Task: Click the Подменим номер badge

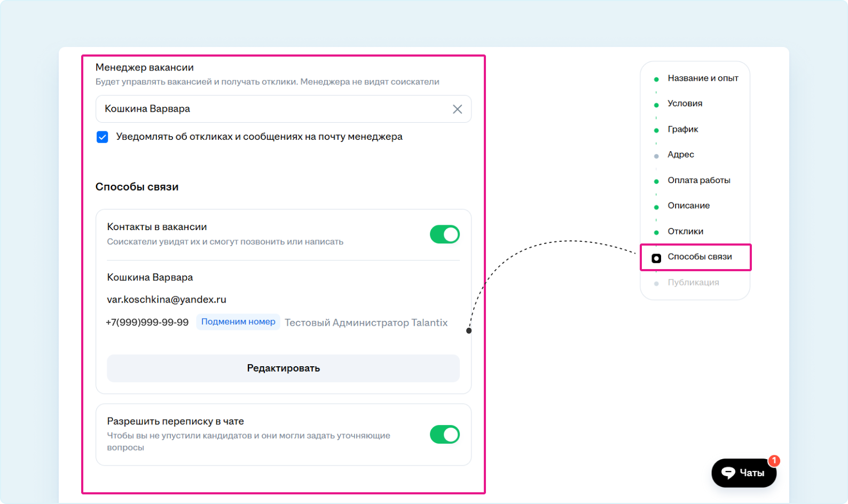Action: click(x=238, y=322)
